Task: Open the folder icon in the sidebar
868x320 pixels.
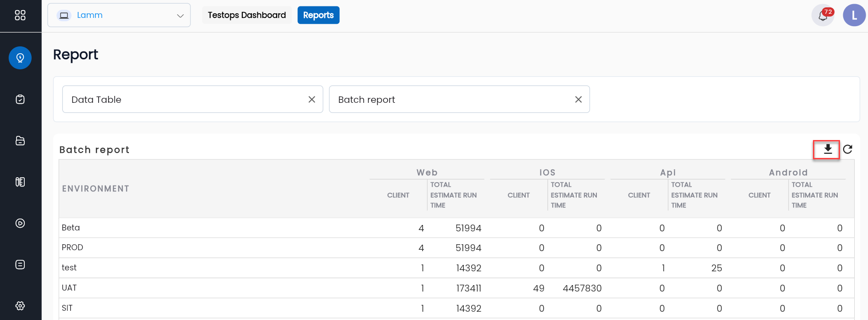Action: coord(20,140)
